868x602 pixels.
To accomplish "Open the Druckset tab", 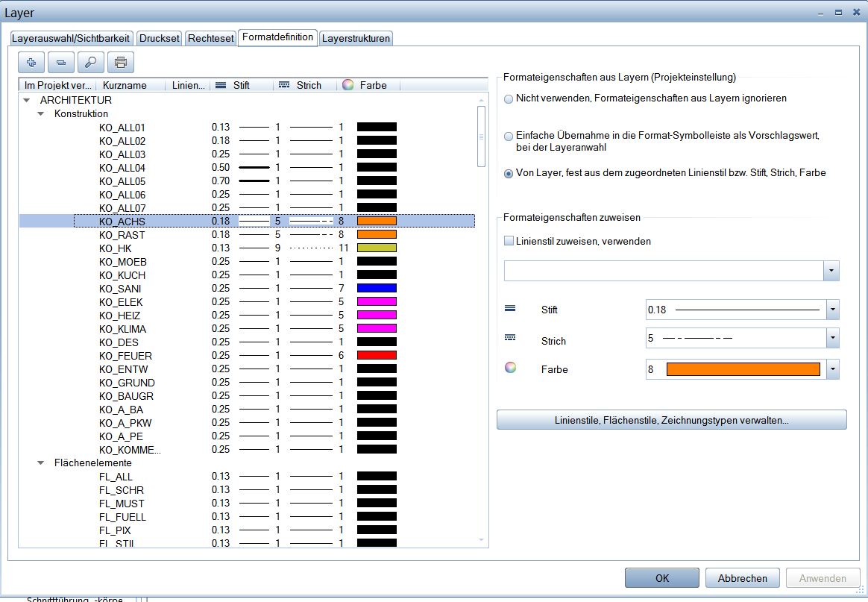I will 160,38.
